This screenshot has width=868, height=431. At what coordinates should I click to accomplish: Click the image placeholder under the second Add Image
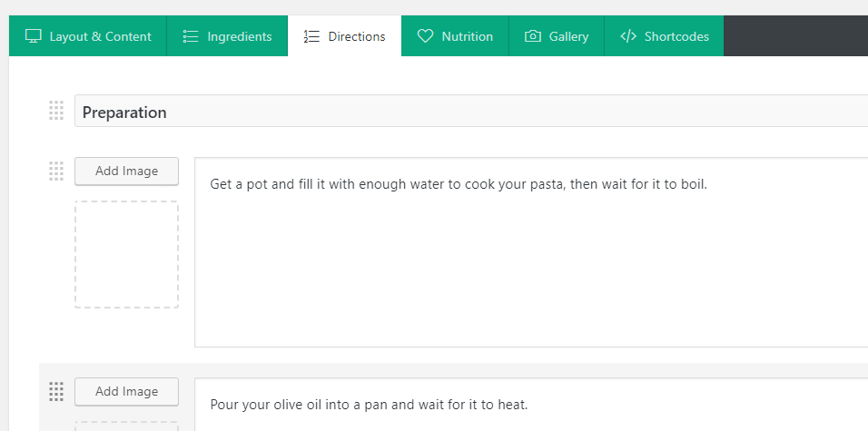(126, 426)
